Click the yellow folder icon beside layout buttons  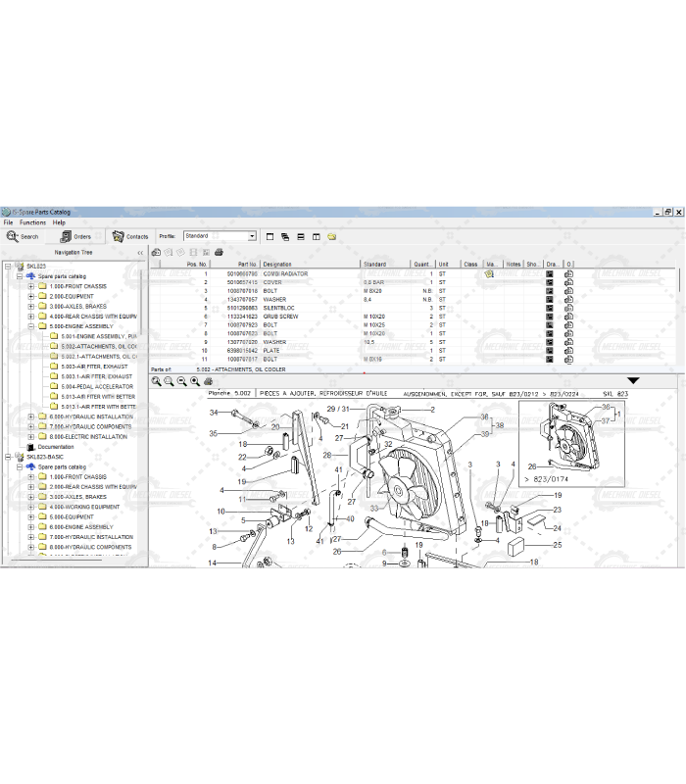332,236
